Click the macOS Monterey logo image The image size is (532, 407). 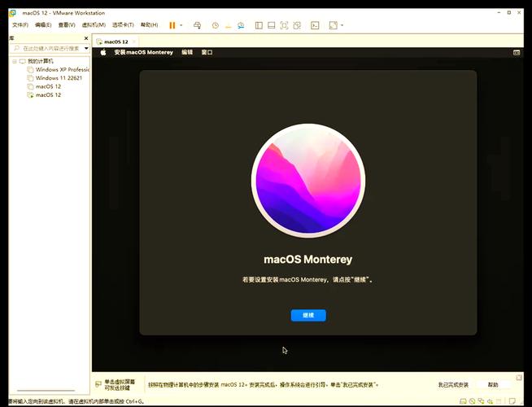(x=308, y=181)
